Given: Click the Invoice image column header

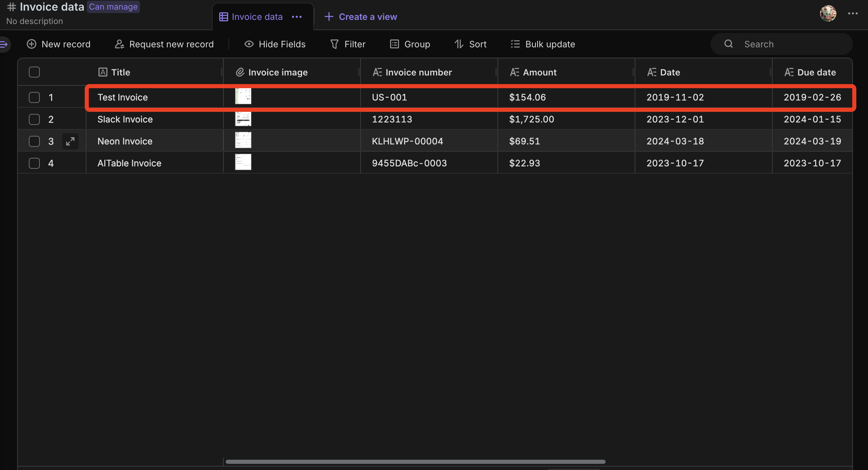Looking at the screenshot, I should tap(292, 72).
